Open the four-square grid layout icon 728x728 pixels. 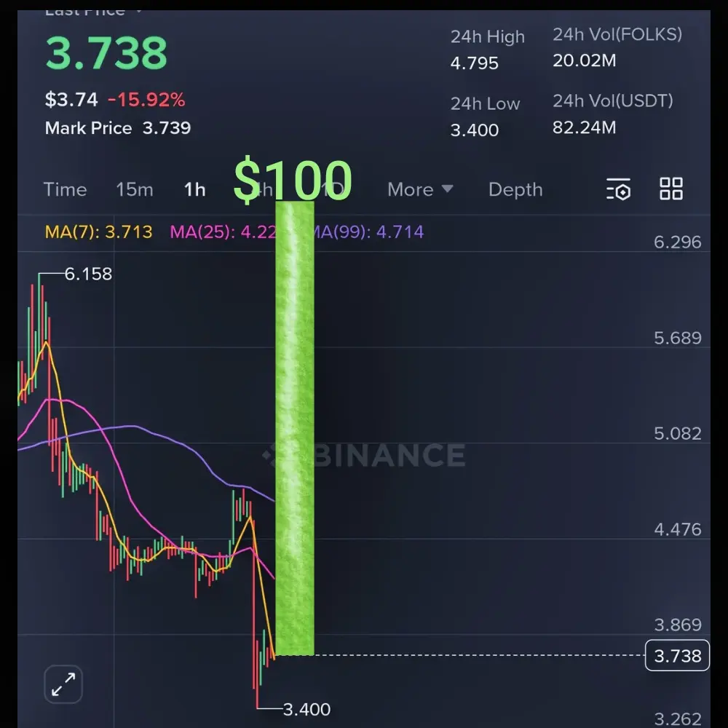(671, 189)
